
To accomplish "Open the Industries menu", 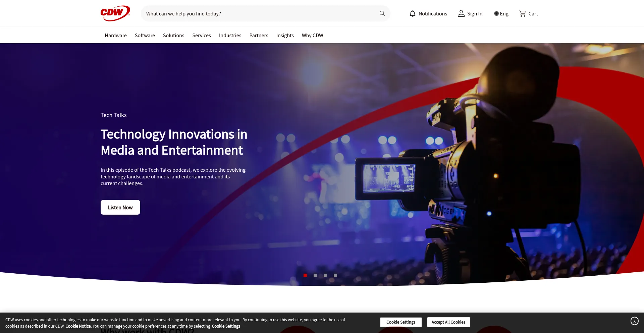I will [x=230, y=35].
